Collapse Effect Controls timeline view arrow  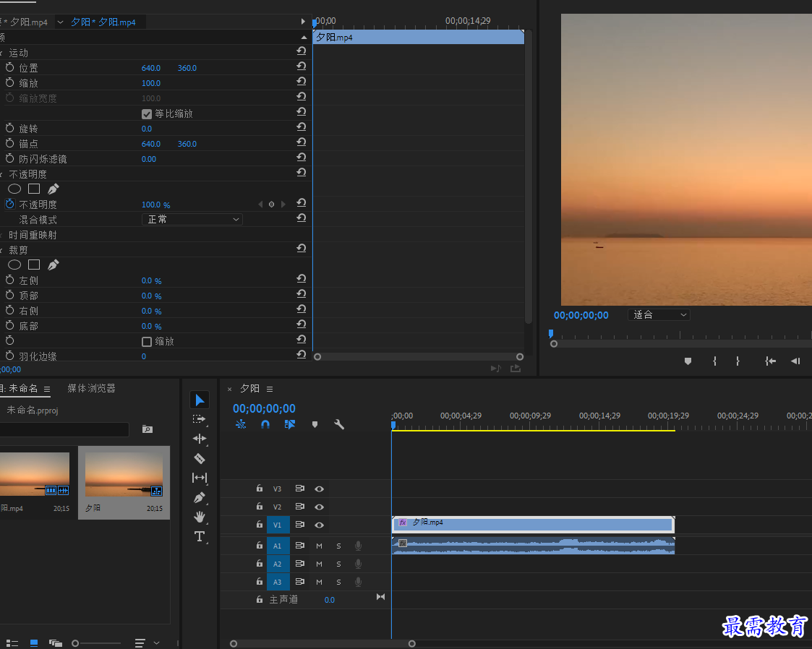pos(303,21)
